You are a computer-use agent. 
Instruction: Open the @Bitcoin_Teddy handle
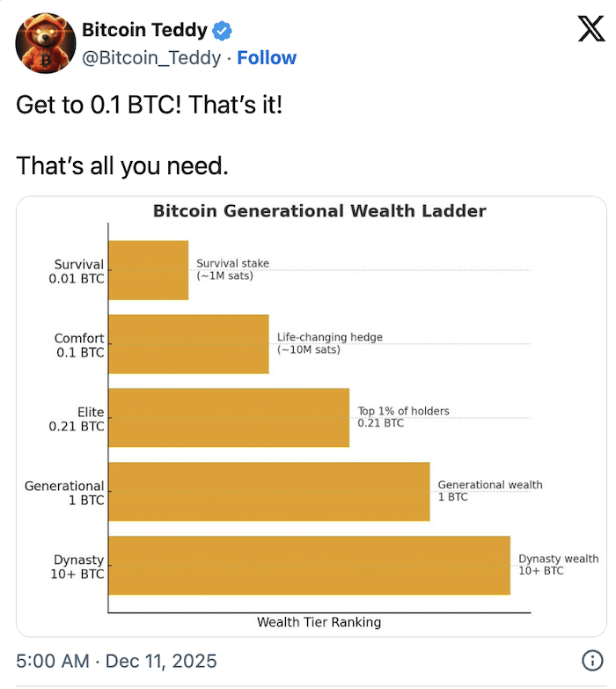tap(151, 58)
